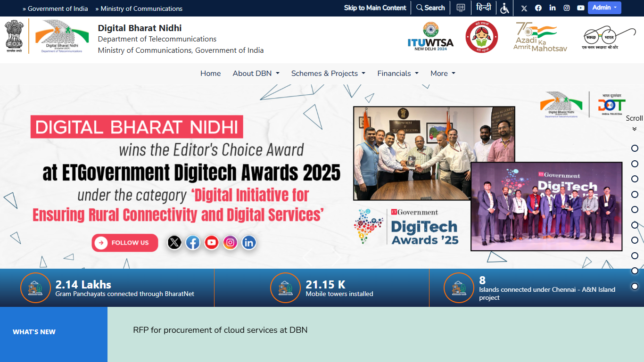Click the DigiTech awards stage photo
Viewport: 644px width, 362px height.
[x=546, y=206]
